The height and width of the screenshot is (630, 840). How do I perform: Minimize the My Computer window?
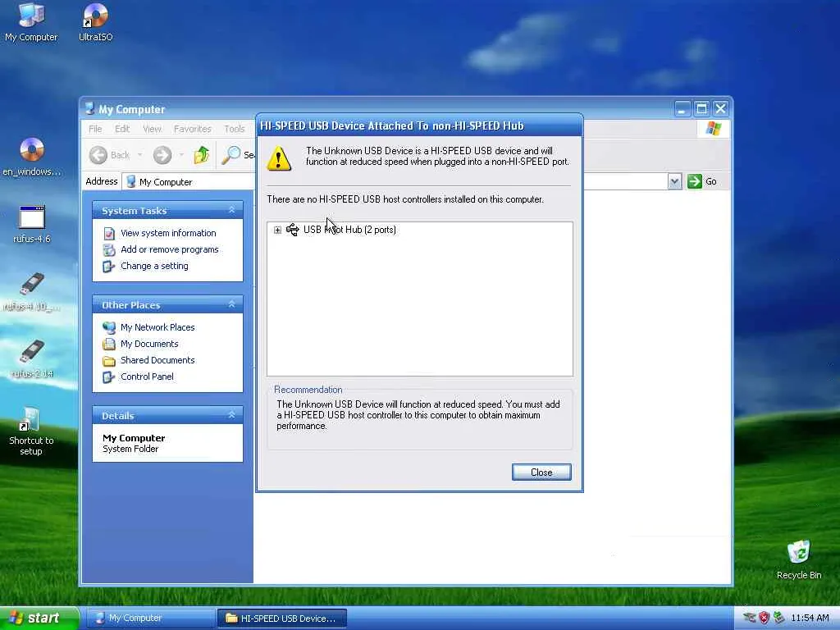[x=682, y=109]
